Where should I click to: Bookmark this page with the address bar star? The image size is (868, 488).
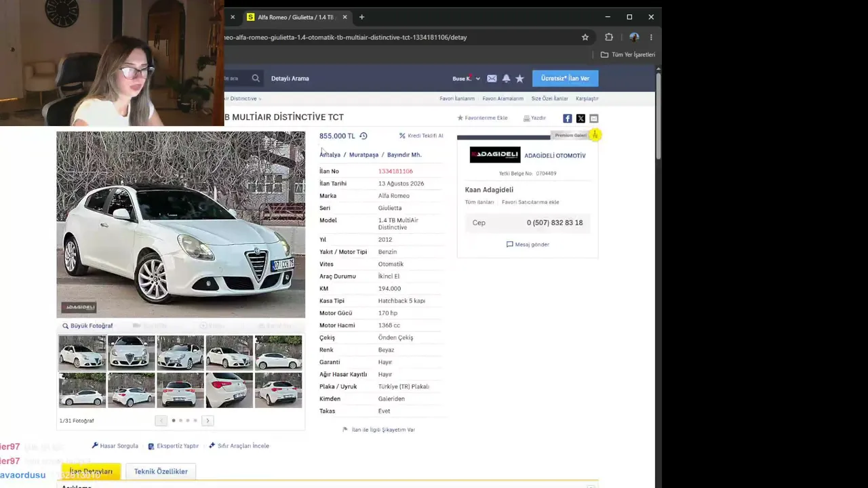point(585,37)
